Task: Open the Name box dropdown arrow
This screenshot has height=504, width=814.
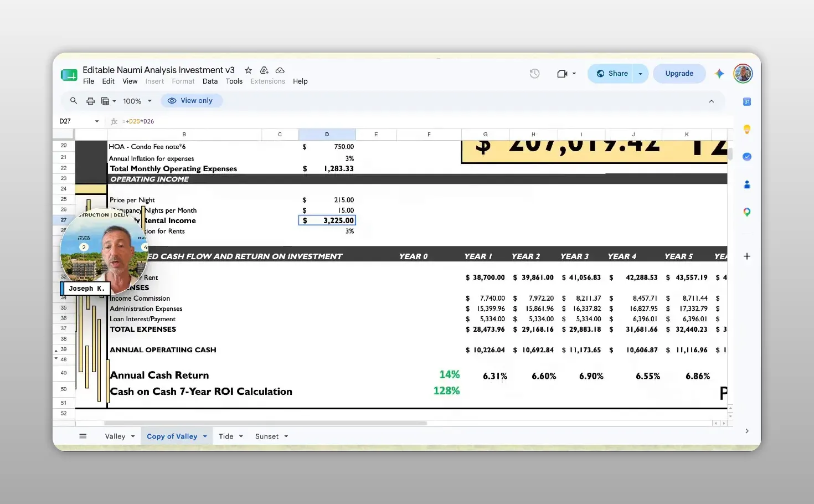Action: [97, 121]
